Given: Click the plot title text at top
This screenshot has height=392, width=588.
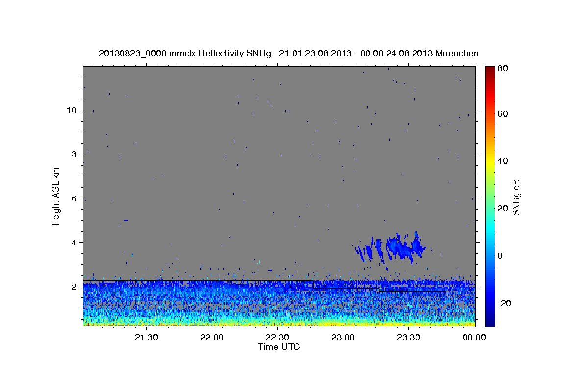Looking at the screenshot, I should click(289, 53).
